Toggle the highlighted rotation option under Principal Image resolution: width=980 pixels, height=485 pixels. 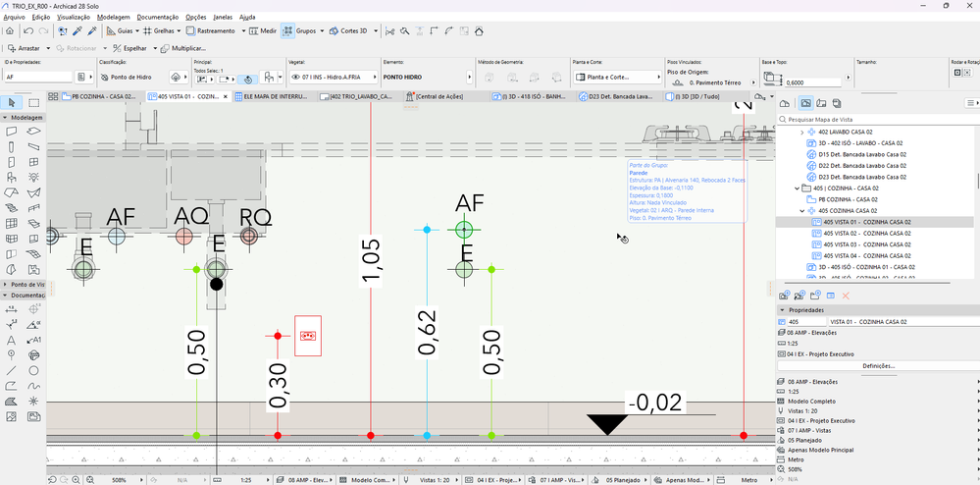pyautogui.click(x=247, y=80)
